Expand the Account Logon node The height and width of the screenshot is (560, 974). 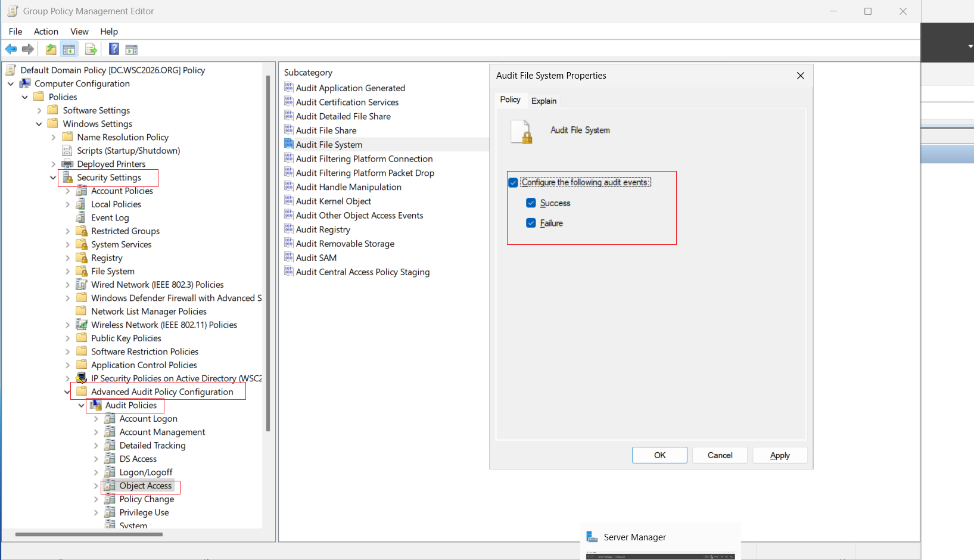click(96, 419)
